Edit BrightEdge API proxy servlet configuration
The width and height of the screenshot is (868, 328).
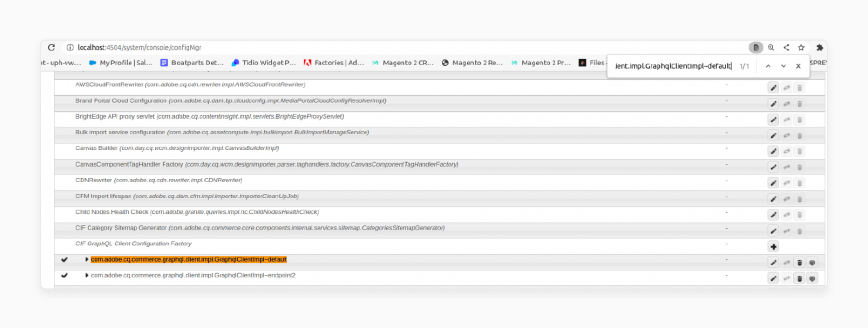pyautogui.click(x=773, y=119)
